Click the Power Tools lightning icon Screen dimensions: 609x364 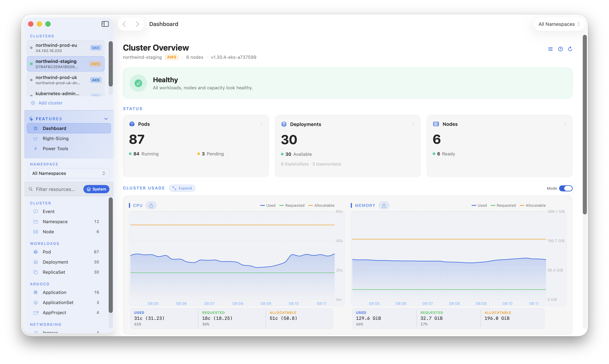36,149
